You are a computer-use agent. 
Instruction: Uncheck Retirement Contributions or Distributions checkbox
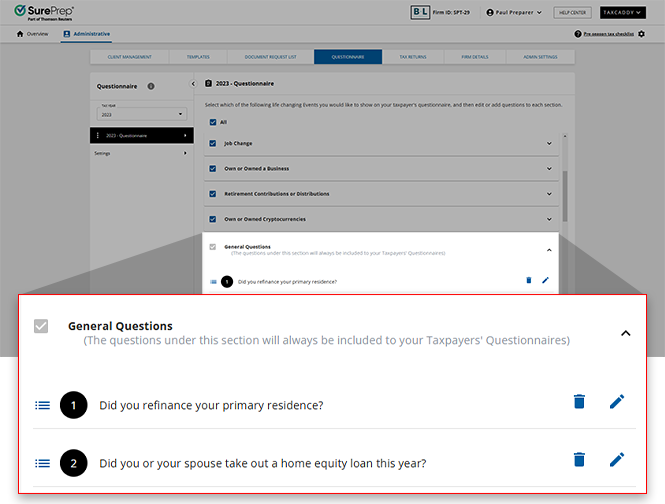click(x=213, y=194)
